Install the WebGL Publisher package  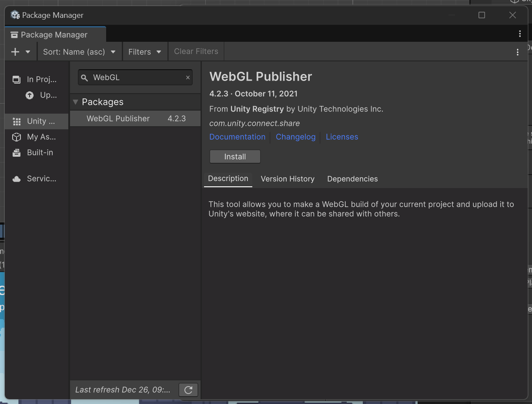tap(235, 157)
